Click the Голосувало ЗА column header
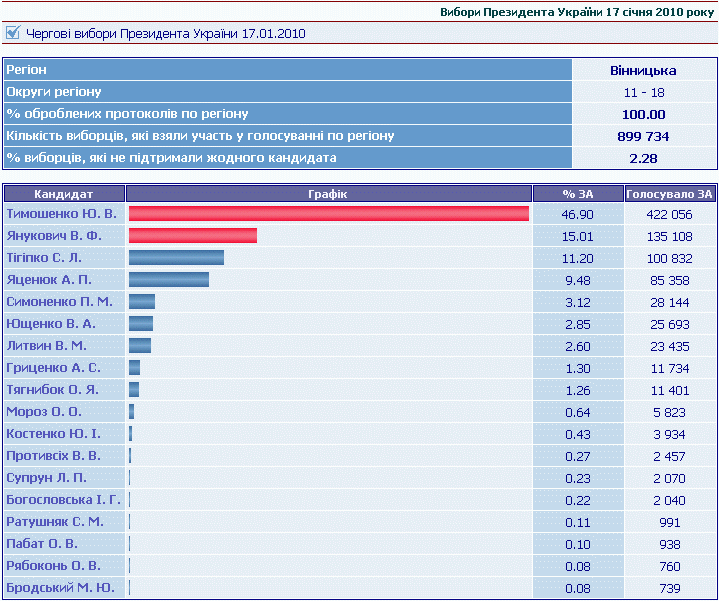Viewport: 719px width, 601px height. click(670, 193)
